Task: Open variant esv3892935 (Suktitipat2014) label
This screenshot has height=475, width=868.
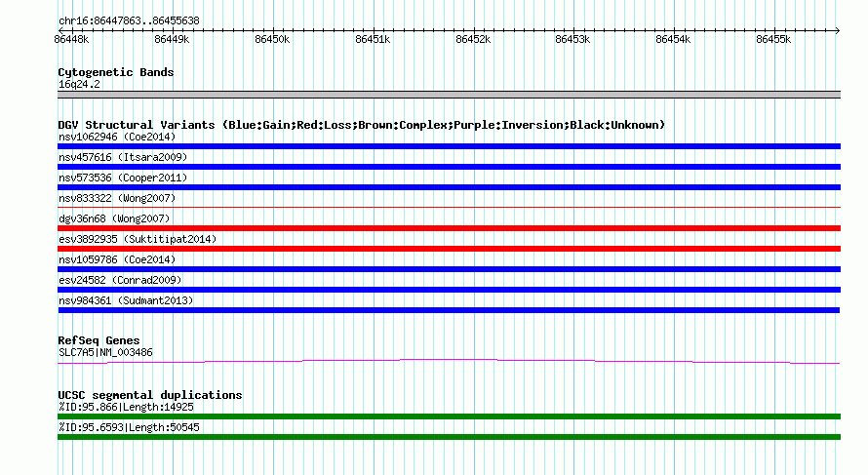Action: click(138, 239)
